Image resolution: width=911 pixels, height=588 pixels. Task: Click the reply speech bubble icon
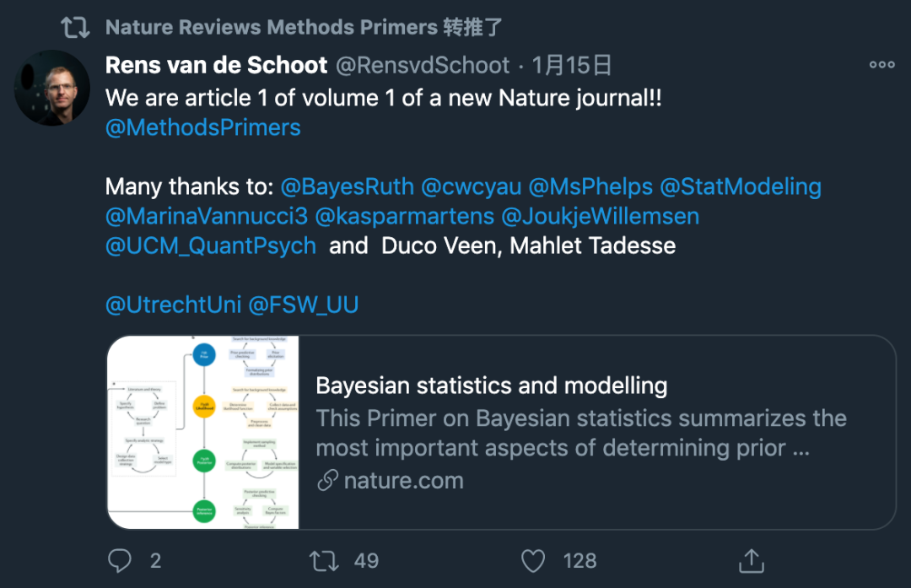(x=121, y=560)
